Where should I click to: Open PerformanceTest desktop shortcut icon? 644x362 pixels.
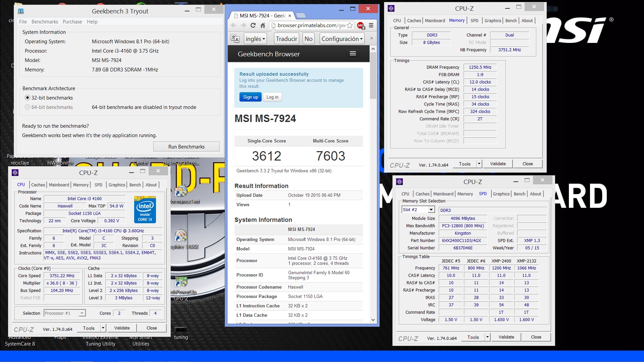[x=181, y=191]
